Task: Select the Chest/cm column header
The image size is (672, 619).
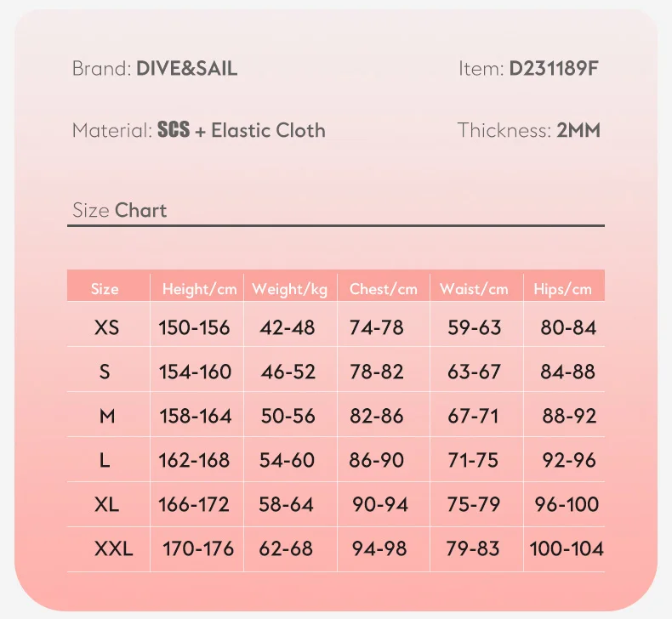Action: pyautogui.click(x=384, y=289)
